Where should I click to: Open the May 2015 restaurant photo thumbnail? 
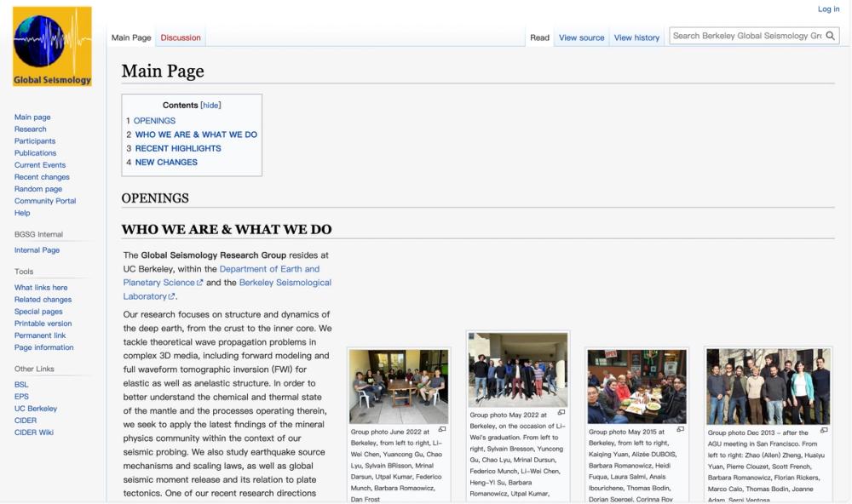coord(636,387)
